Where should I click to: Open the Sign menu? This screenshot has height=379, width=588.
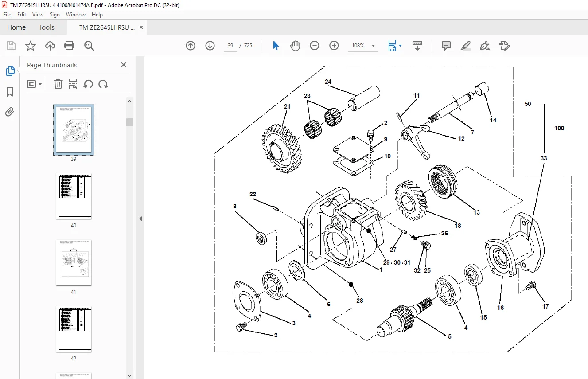tap(55, 15)
